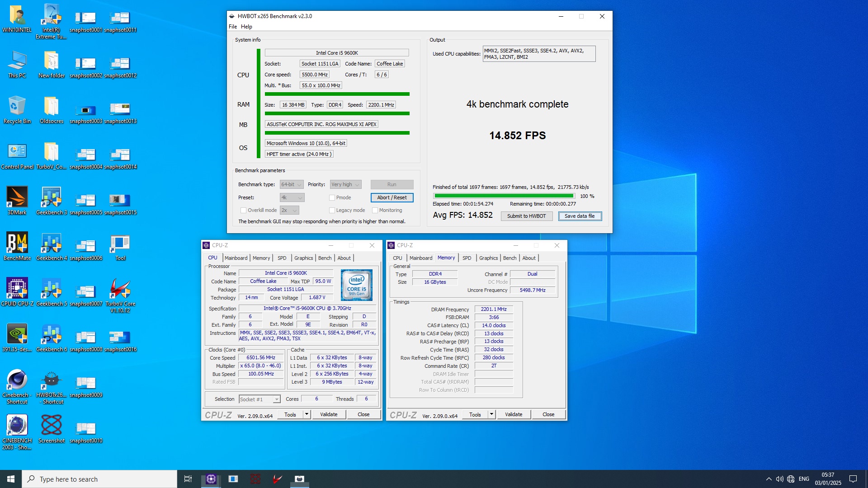This screenshot has width=868, height=488.
Task: Click Save data file button
Action: pyautogui.click(x=580, y=216)
